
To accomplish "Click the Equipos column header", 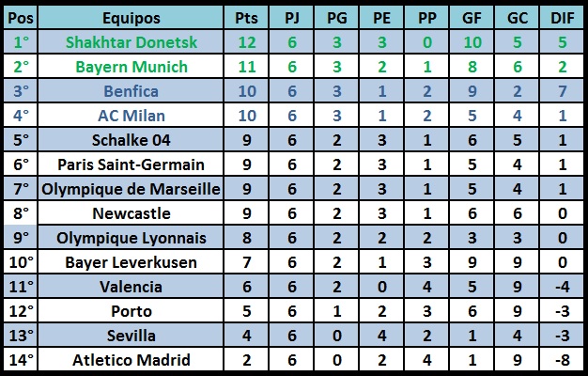I will [x=131, y=18].
